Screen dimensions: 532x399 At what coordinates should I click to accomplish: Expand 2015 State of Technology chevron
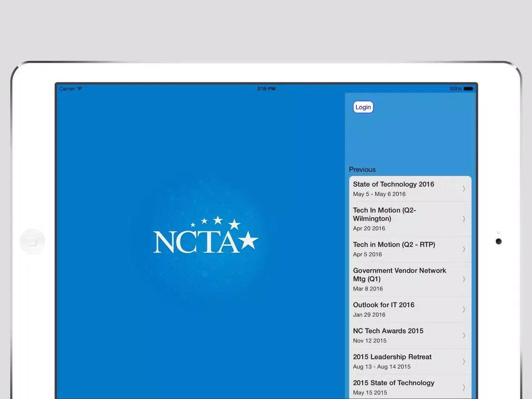(464, 387)
